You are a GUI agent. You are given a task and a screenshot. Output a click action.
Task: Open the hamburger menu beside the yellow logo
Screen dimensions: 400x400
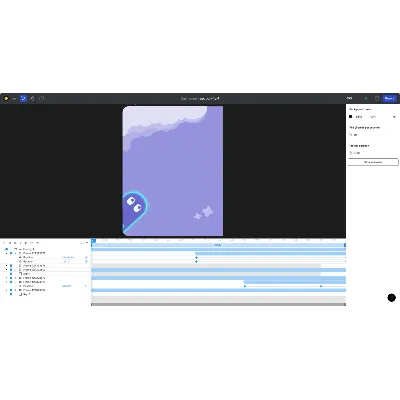[x=14, y=98]
